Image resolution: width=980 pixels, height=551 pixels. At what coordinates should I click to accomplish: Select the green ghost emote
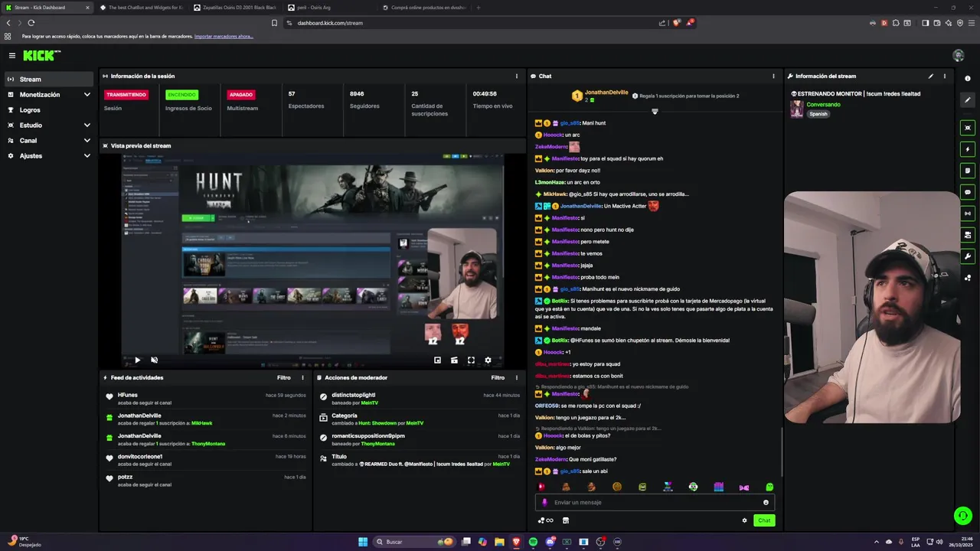[769, 487]
